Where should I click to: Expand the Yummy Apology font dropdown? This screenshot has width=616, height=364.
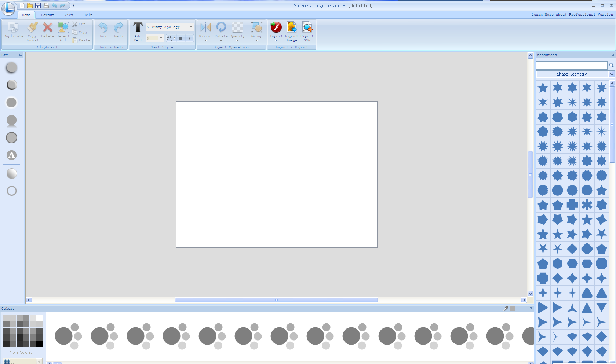click(x=191, y=27)
